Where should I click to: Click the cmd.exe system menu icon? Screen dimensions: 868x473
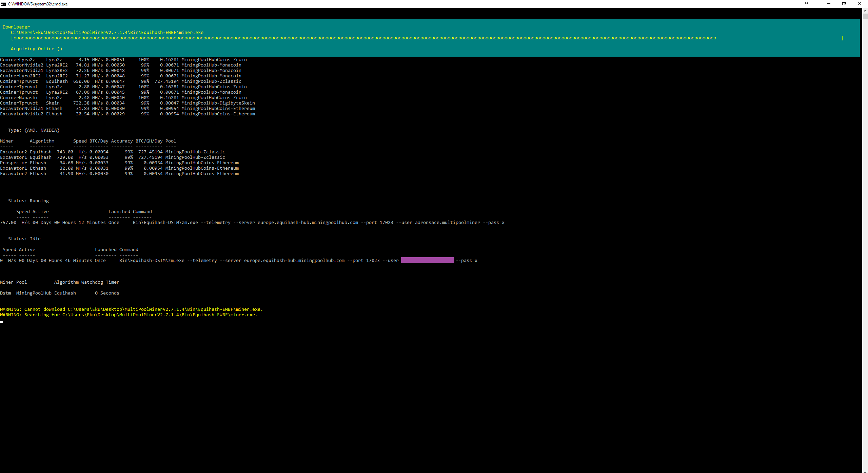(x=3, y=4)
